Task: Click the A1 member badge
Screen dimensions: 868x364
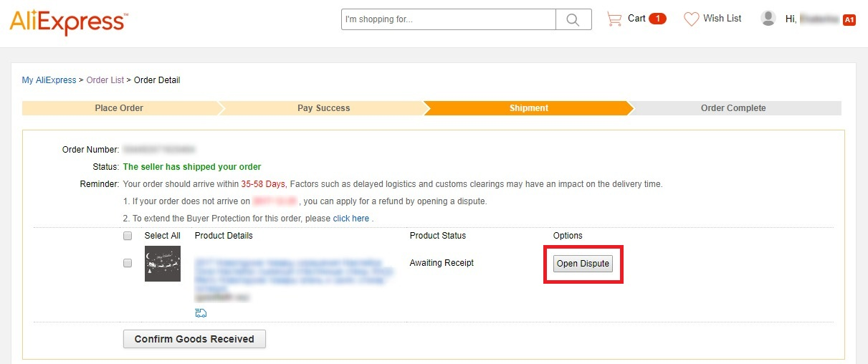Action: pyautogui.click(x=849, y=20)
